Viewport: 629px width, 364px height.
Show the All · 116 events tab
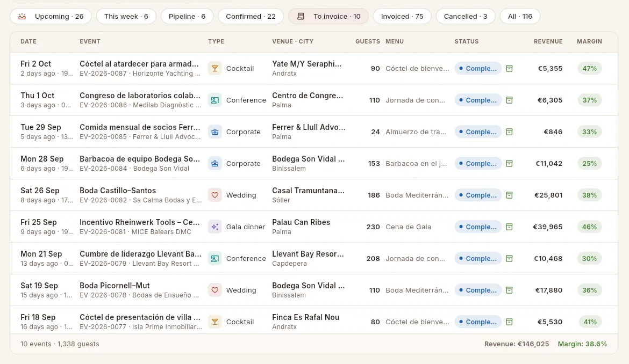pyautogui.click(x=520, y=17)
